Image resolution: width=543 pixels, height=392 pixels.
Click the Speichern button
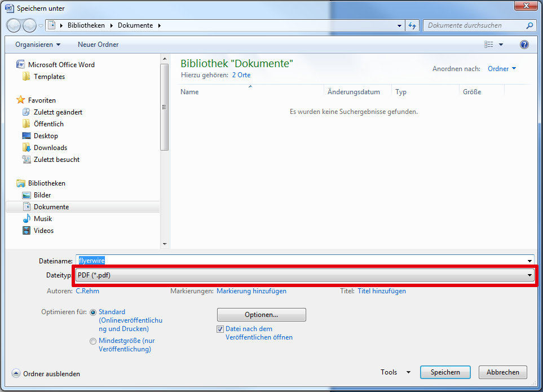[445, 372]
